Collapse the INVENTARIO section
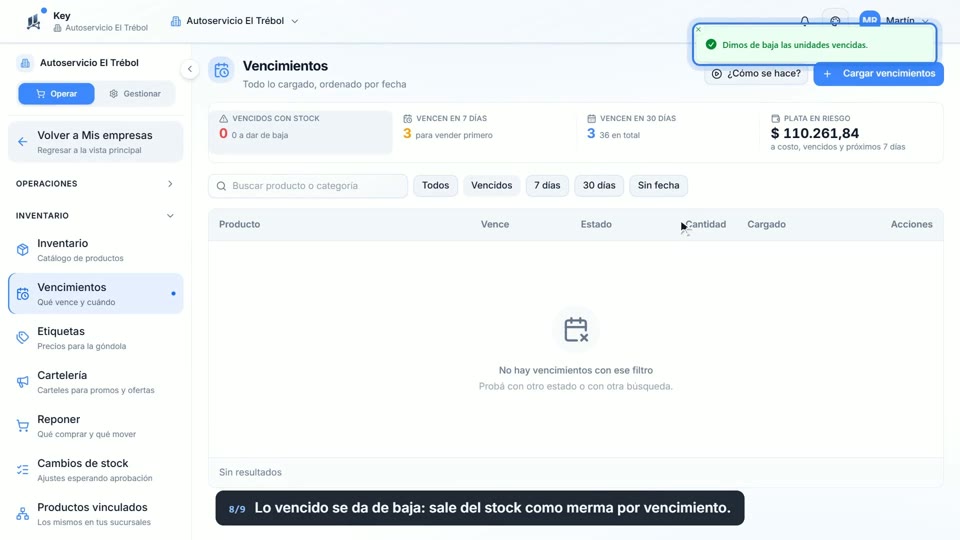This screenshot has height=540, width=960. click(x=95, y=216)
